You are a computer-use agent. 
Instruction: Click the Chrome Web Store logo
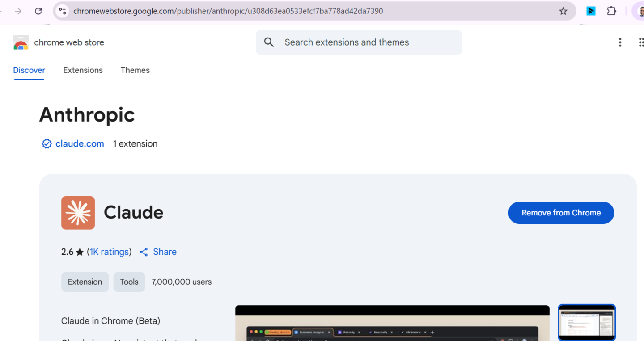(21, 42)
